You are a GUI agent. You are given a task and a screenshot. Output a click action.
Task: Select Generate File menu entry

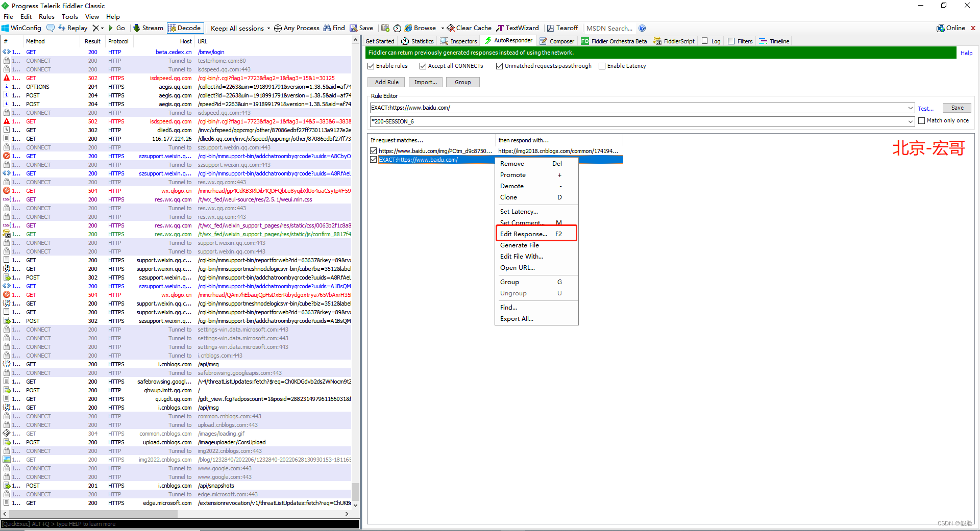tap(536, 245)
